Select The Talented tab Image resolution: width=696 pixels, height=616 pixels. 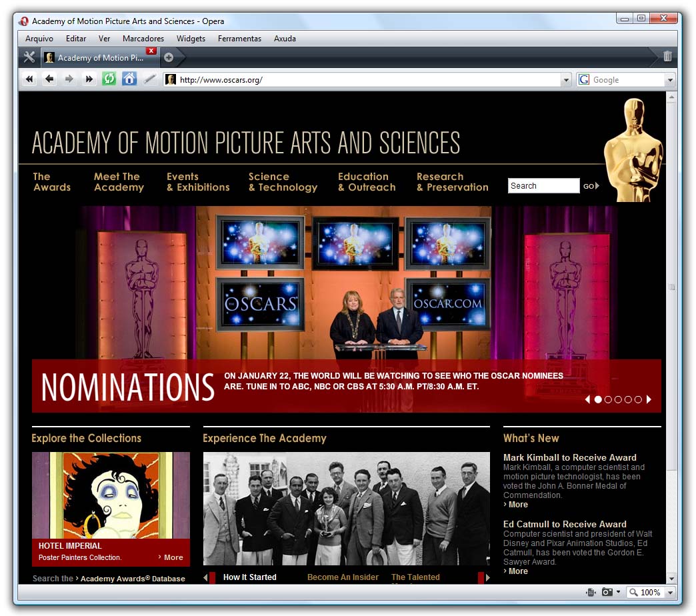415,577
